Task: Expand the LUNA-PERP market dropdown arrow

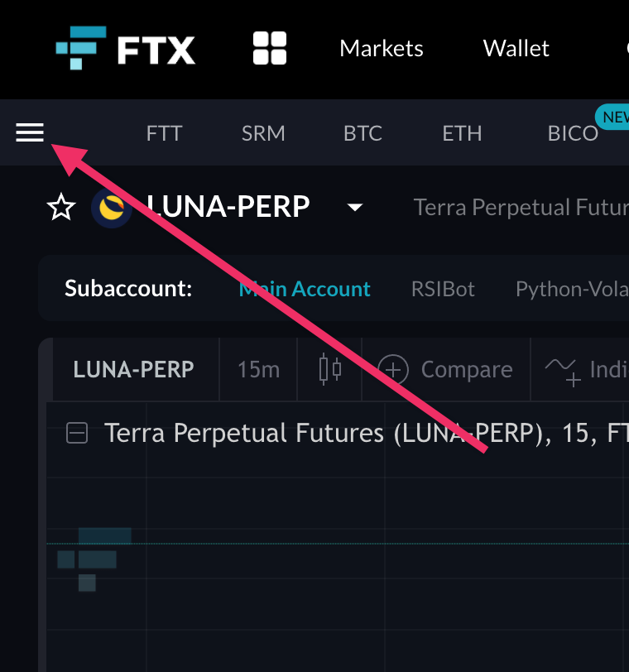Action: (355, 207)
